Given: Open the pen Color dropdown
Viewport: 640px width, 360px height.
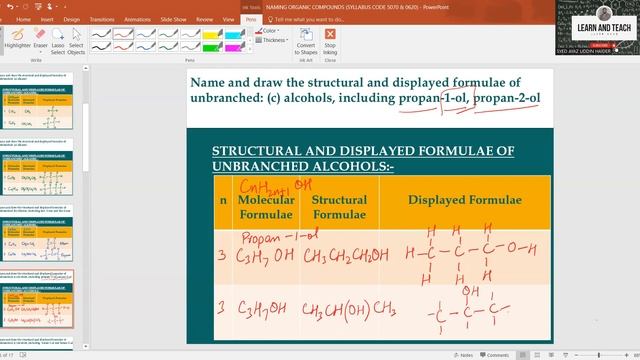Looking at the screenshot, I should click(267, 31).
